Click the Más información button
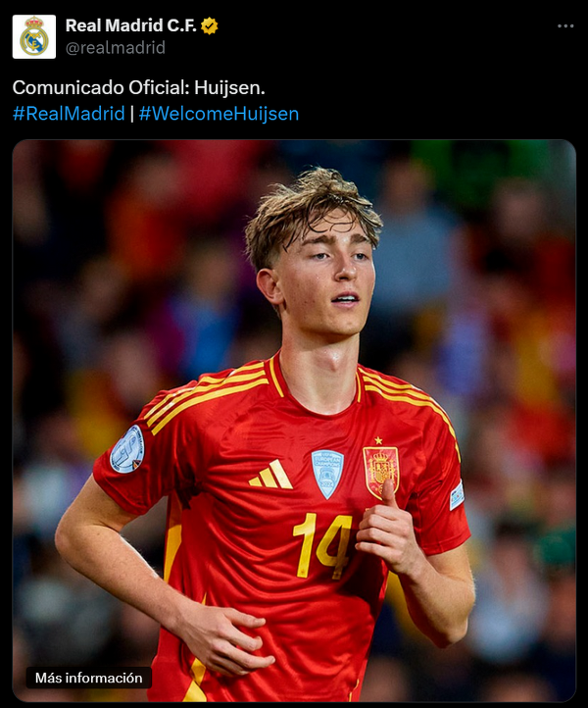The image size is (588, 708). (89, 678)
